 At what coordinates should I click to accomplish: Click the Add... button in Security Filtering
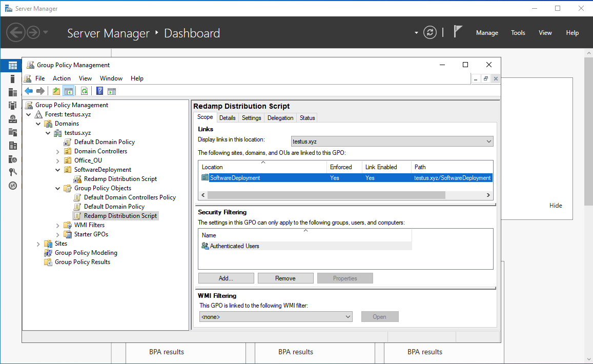click(226, 278)
